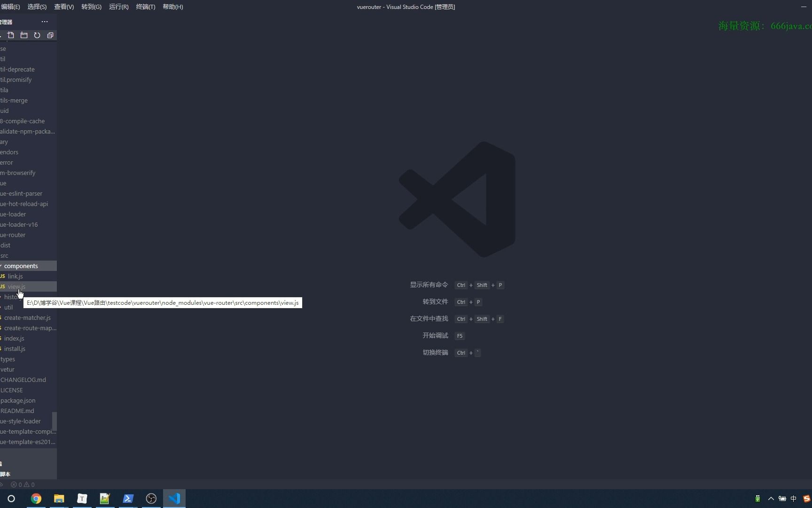Open the notepad editor taskbar icon

[x=105, y=499]
